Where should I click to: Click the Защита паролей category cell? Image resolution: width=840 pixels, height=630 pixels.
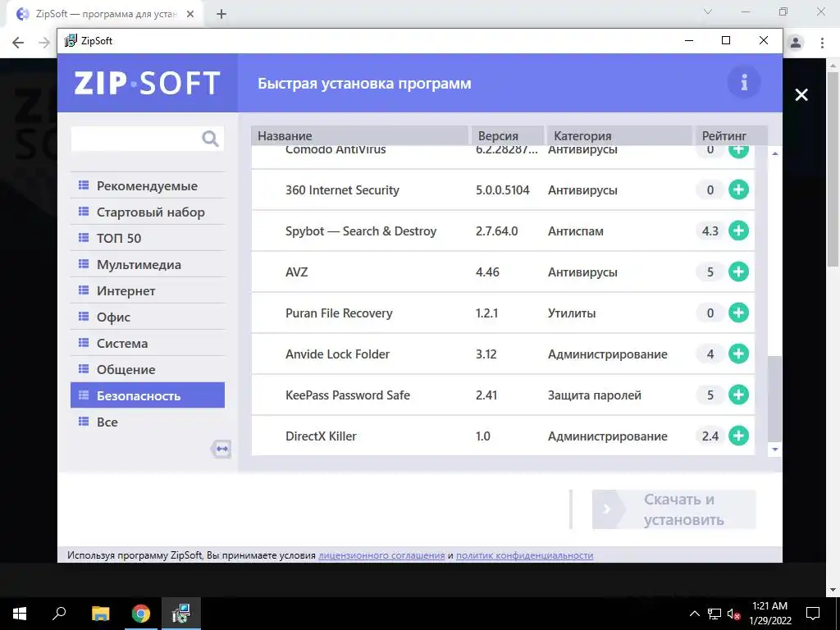pyautogui.click(x=595, y=395)
